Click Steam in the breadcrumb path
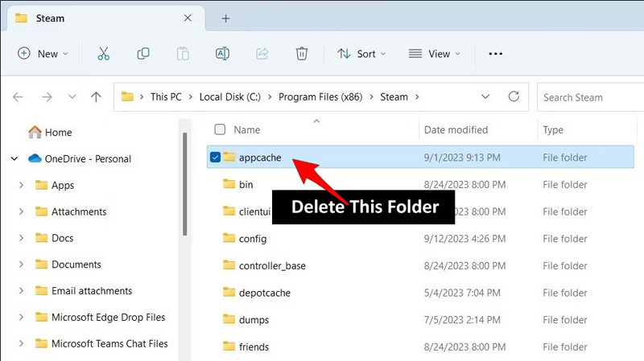The height and width of the screenshot is (361, 644). 394,96
